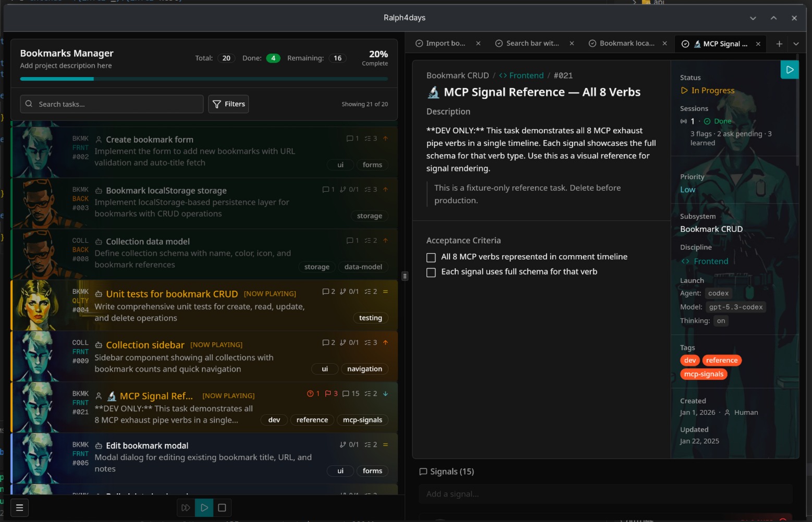Select the teal play icon at the bottom
The height and width of the screenshot is (522, 812).
point(204,507)
